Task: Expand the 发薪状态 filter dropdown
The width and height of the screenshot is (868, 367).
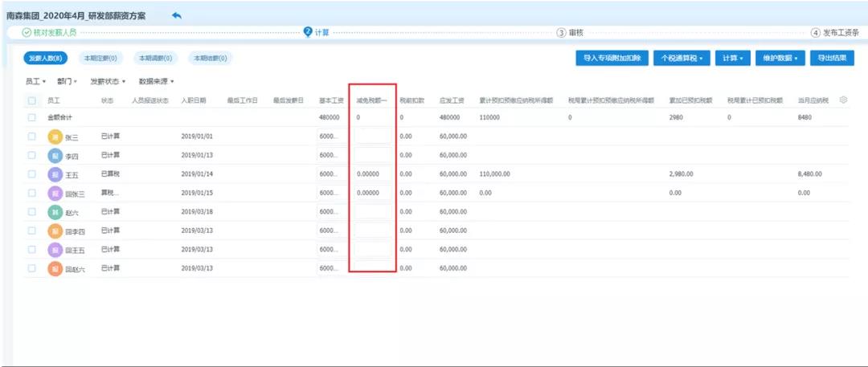Action: click(108, 81)
